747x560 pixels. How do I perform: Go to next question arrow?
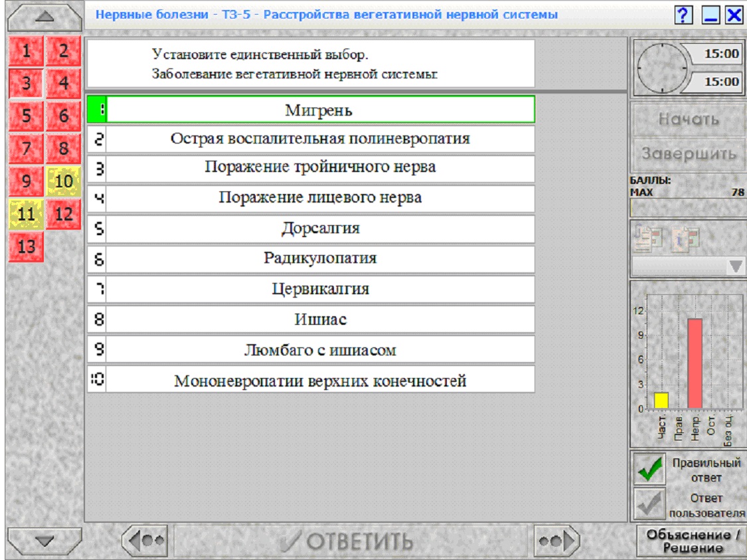point(557,541)
